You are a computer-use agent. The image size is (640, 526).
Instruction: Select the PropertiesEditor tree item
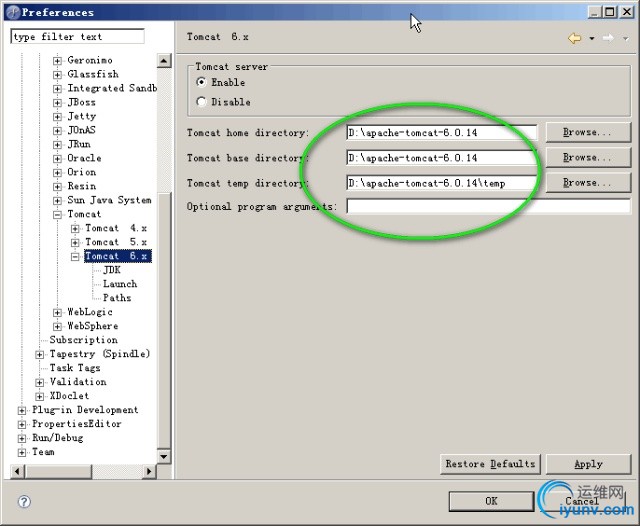tap(77, 424)
